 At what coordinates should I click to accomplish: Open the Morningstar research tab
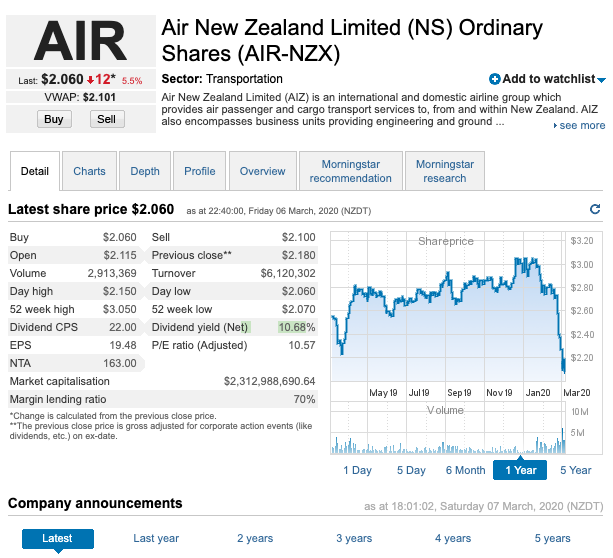click(x=445, y=171)
